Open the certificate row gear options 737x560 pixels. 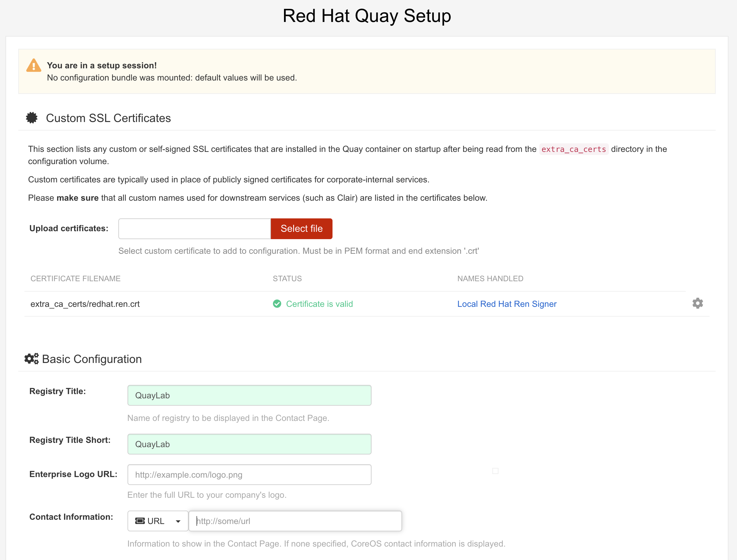[697, 303]
